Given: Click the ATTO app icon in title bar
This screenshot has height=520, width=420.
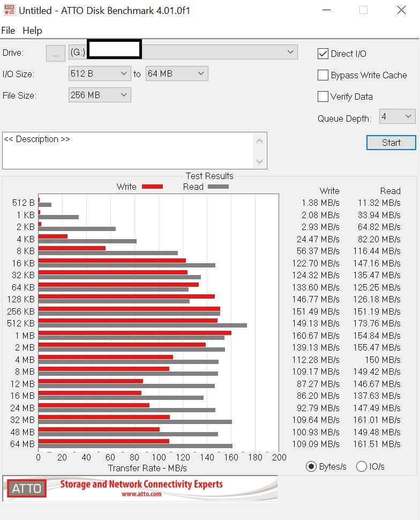Looking at the screenshot, I should tap(9, 10).
